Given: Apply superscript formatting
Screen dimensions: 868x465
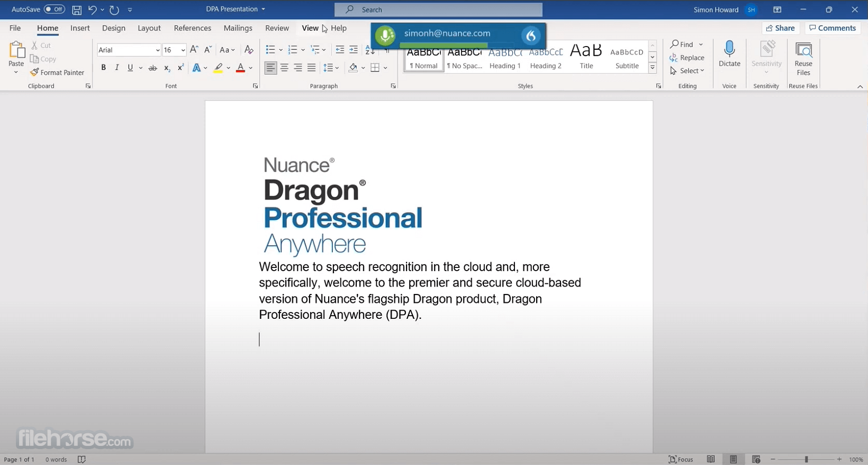Looking at the screenshot, I should click(x=180, y=68).
